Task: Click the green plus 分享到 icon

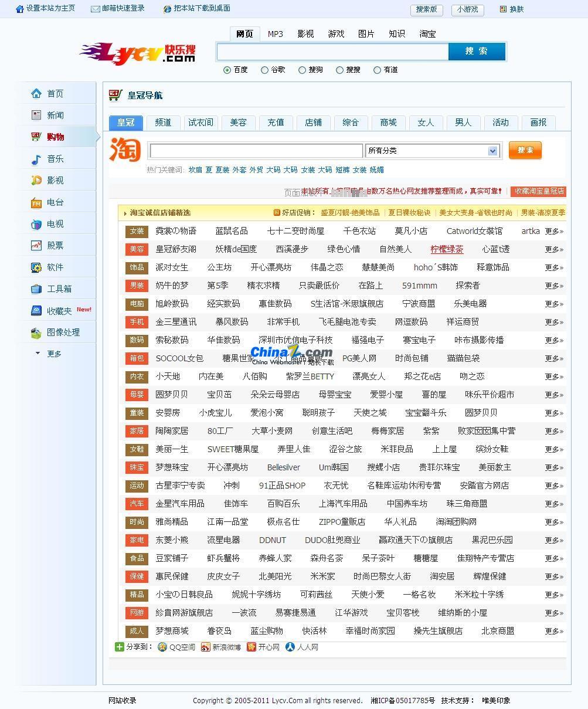Action: [x=120, y=647]
